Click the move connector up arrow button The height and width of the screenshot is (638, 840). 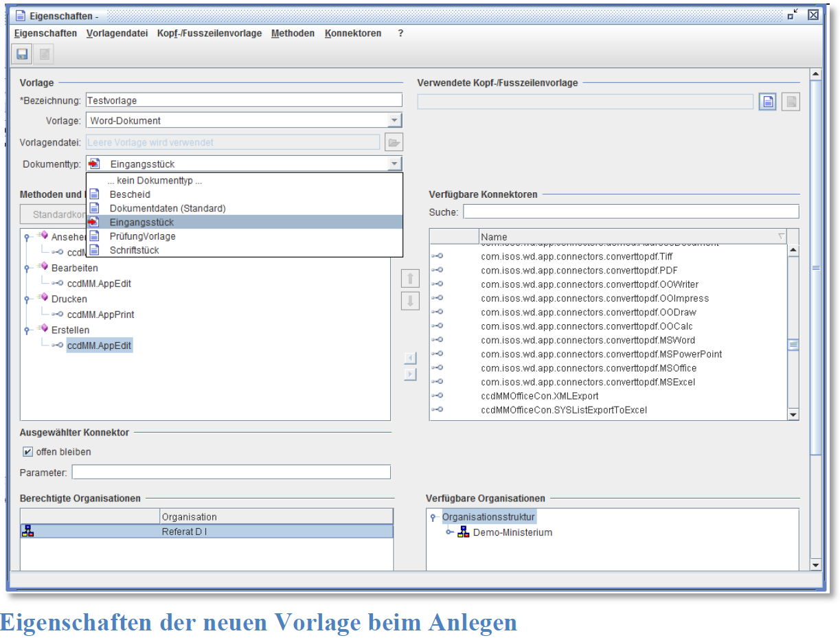tap(410, 278)
